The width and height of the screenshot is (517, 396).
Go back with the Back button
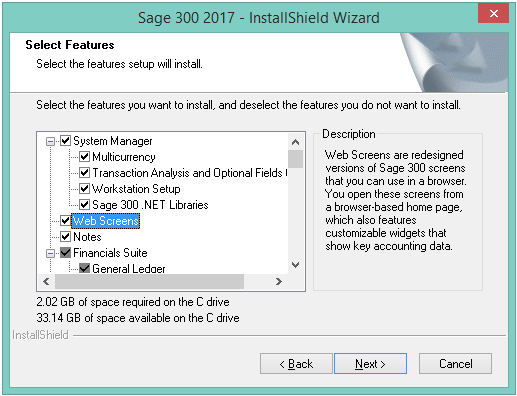(296, 364)
